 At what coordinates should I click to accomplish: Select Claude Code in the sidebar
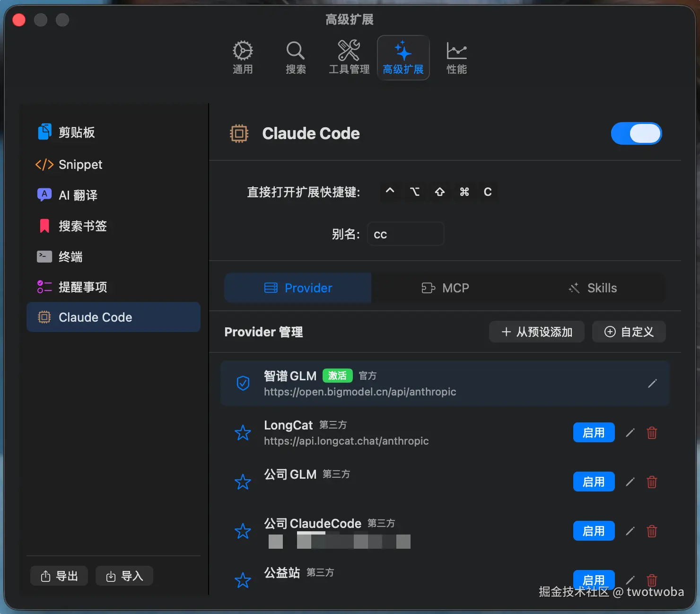click(114, 317)
